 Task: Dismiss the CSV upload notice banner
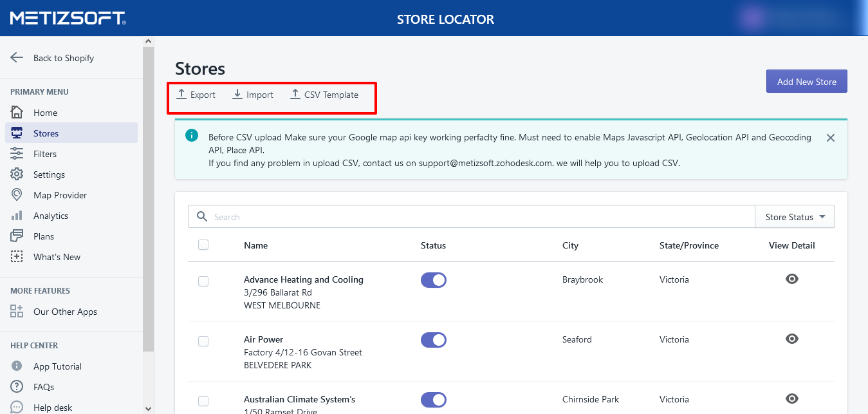[x=831, y=138]
